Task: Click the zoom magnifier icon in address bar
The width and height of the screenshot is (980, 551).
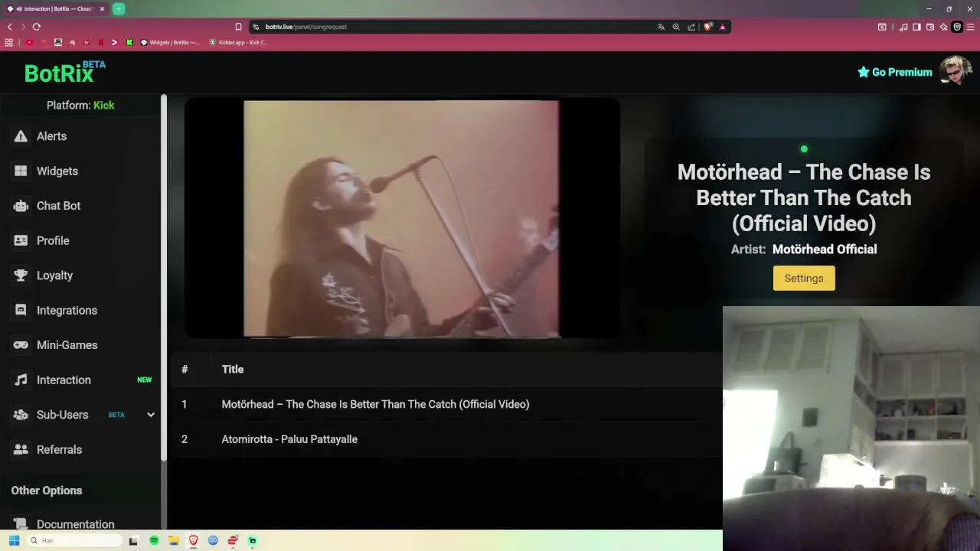Action: 676,27
